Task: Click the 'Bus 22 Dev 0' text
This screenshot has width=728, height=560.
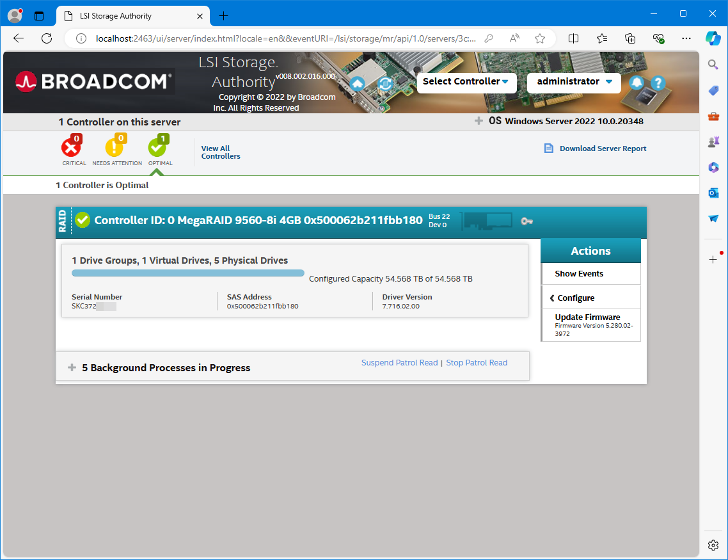Action: [439, 221]
